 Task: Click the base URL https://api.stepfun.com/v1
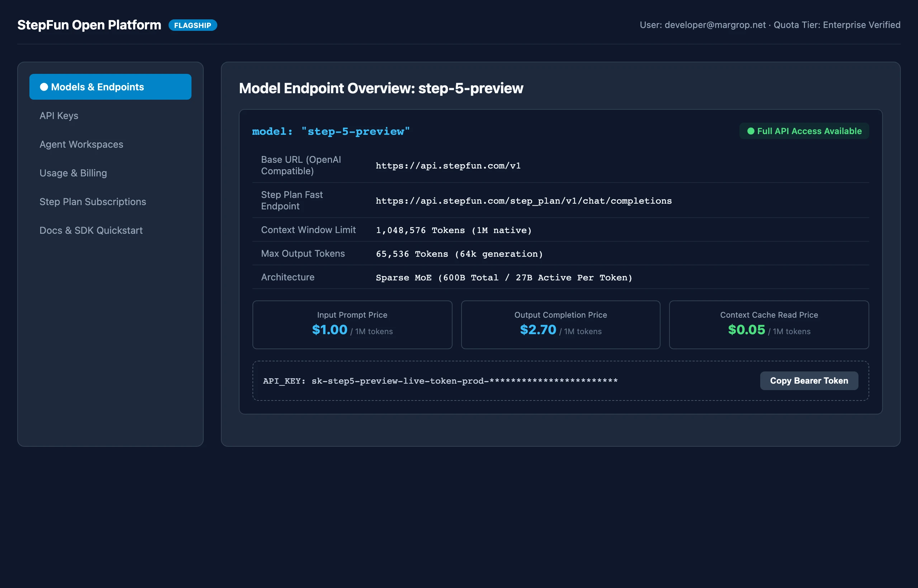click(448, 166)
